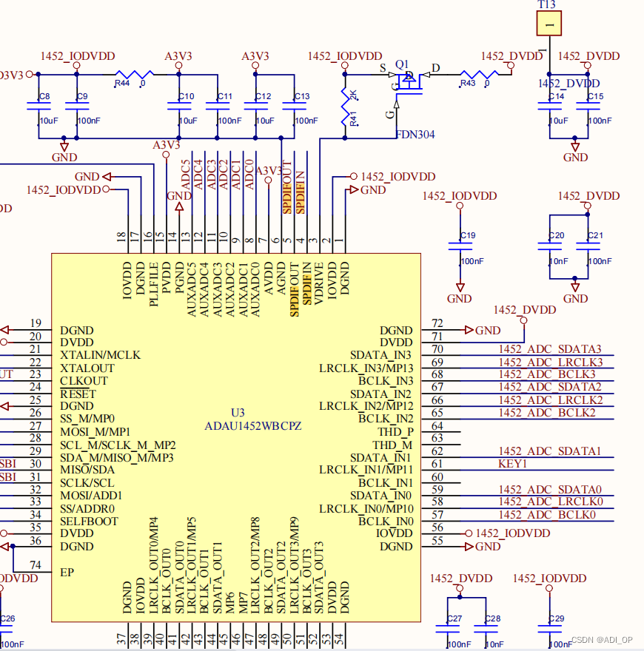
Task: Select capacitor C14 symbol
Action: tap(549, 106)
